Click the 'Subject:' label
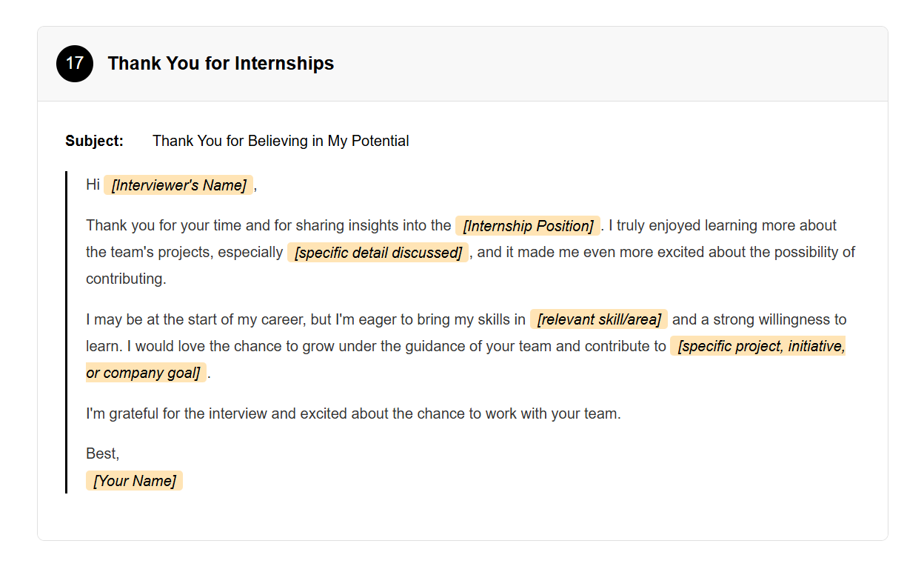The width and height of the screenshot is (924, 575). [94, 141]
